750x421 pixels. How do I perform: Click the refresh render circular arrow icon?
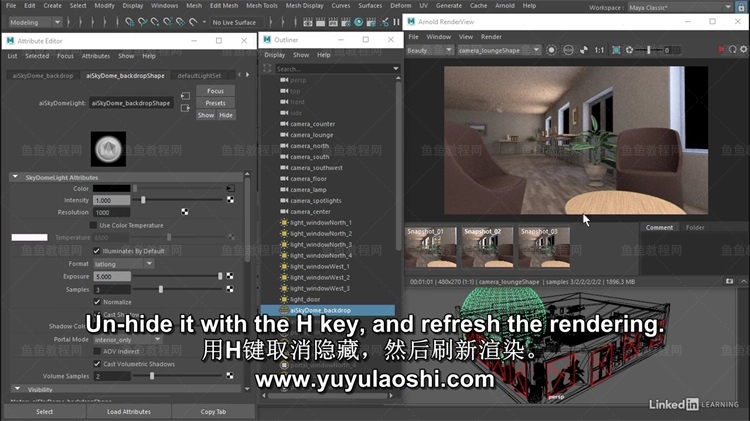tap(733, 50)
